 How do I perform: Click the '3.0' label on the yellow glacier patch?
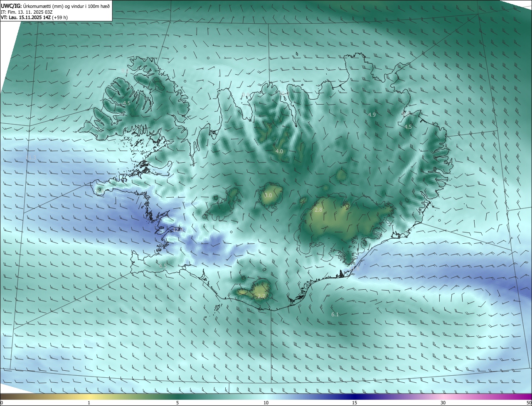tap(268, 195)
